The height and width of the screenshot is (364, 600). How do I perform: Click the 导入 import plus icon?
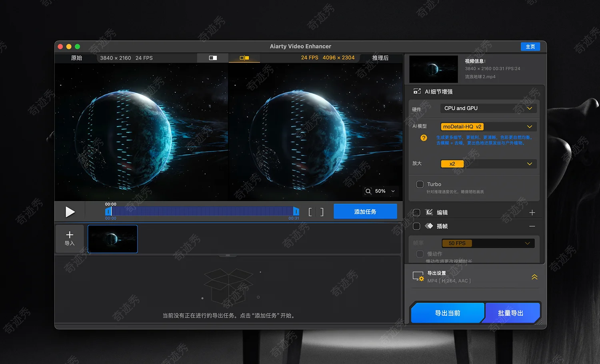coord(69,234)
